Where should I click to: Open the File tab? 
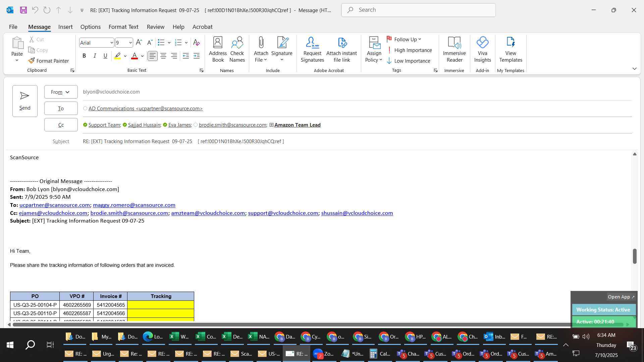(x=13, y=27)
